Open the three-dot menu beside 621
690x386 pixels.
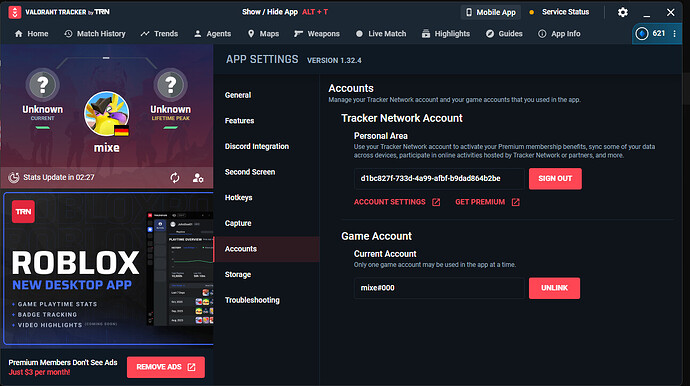tap(674, 33)
